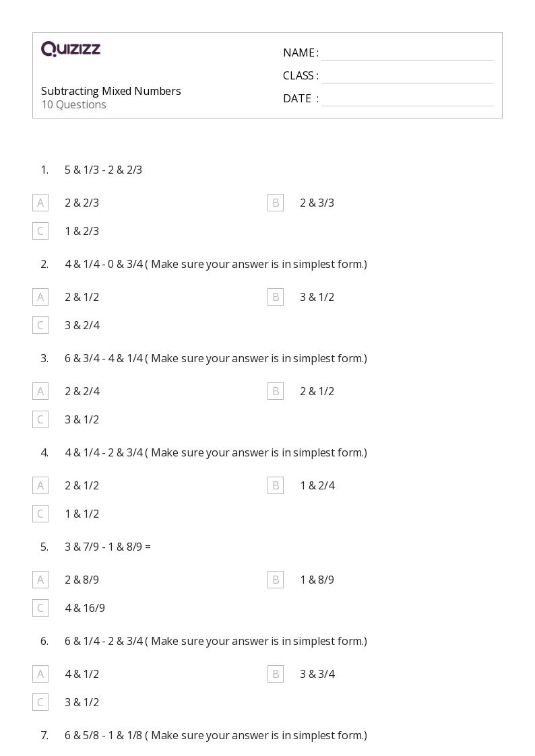The height and width of the screenshot is (756, 535).
Task: Select answer A for question 1
Action: (x=40, y=203)
